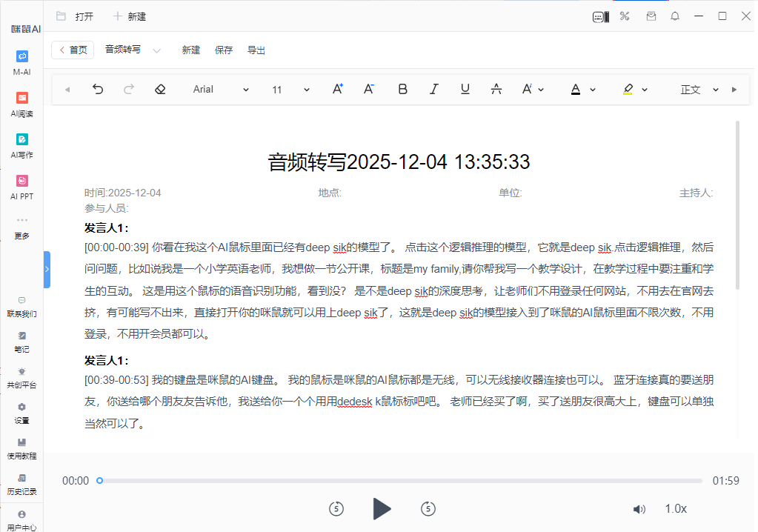Open AI阅读 in the sidebar
Screen dimensions: 758x532
pos(22,104)
